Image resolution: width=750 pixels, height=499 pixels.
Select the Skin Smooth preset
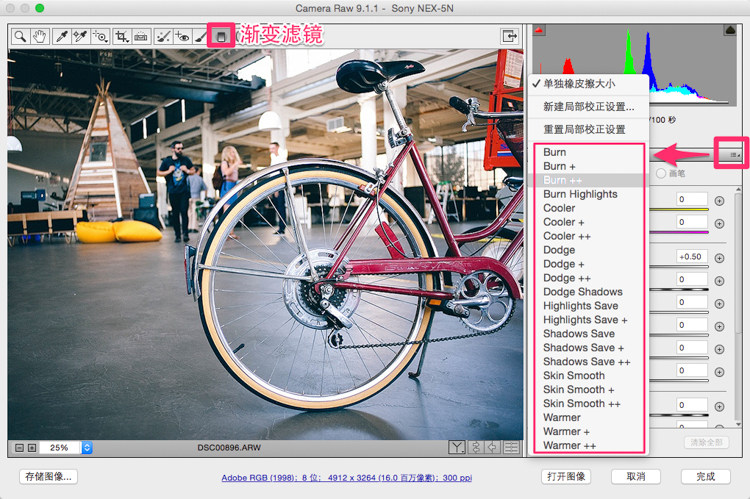589,376
